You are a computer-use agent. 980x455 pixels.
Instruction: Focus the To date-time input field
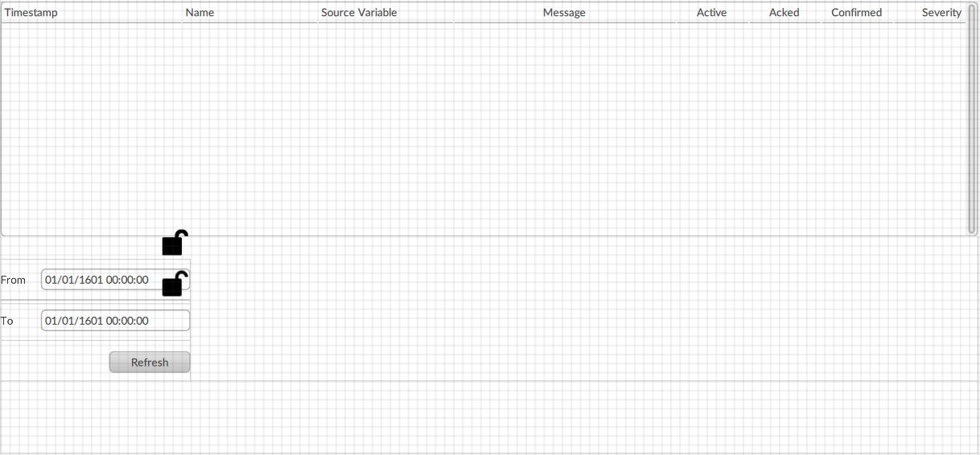point(115,321)
